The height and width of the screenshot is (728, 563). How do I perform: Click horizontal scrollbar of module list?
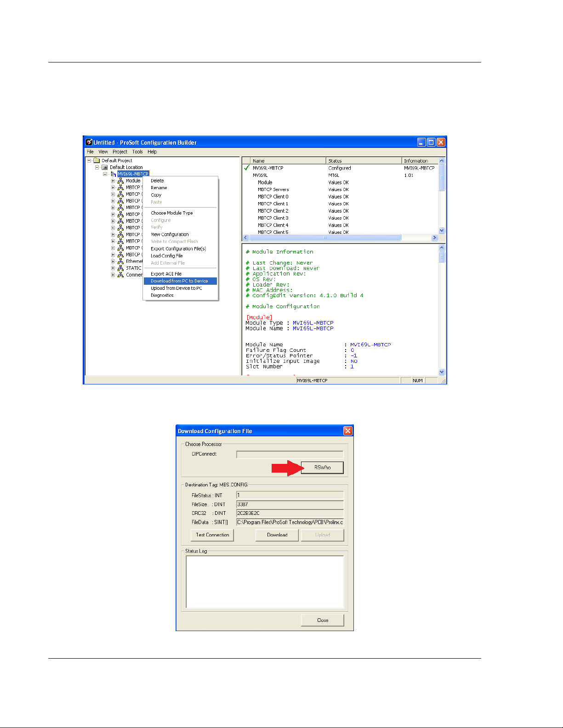[325, 238]
